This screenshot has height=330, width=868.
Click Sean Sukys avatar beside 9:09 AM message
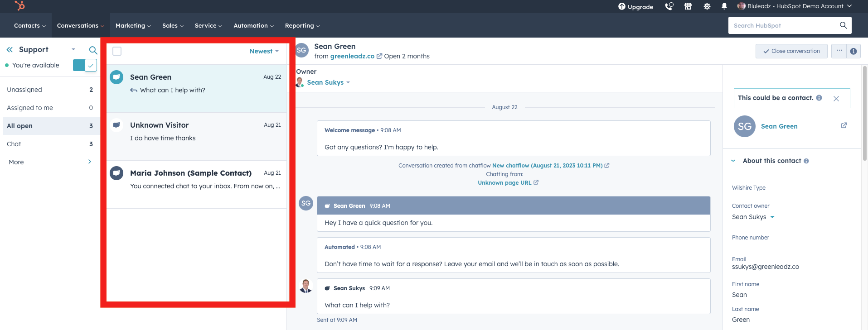click(x=306, y=286)
